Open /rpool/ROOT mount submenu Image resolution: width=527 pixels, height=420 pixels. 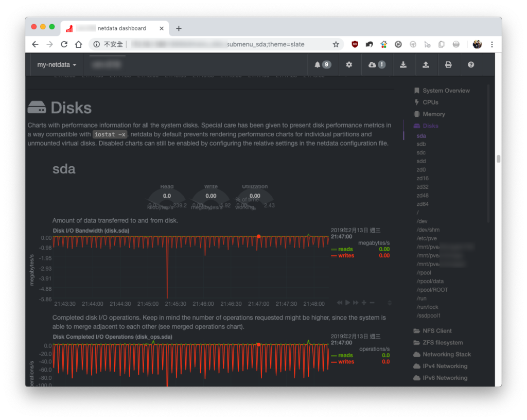(432, 290)
